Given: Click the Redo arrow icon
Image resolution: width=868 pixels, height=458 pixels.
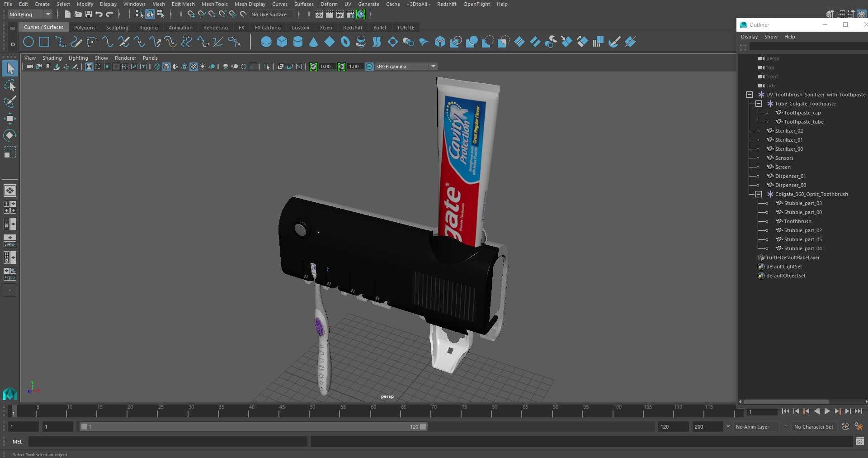Looking at the screenshot, I should coord(110,14).
